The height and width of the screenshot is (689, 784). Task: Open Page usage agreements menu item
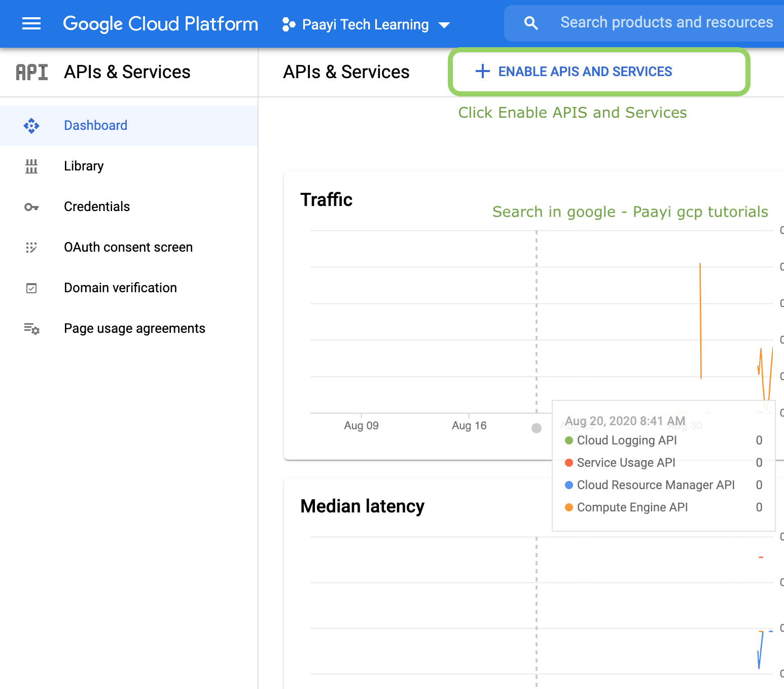129,329
